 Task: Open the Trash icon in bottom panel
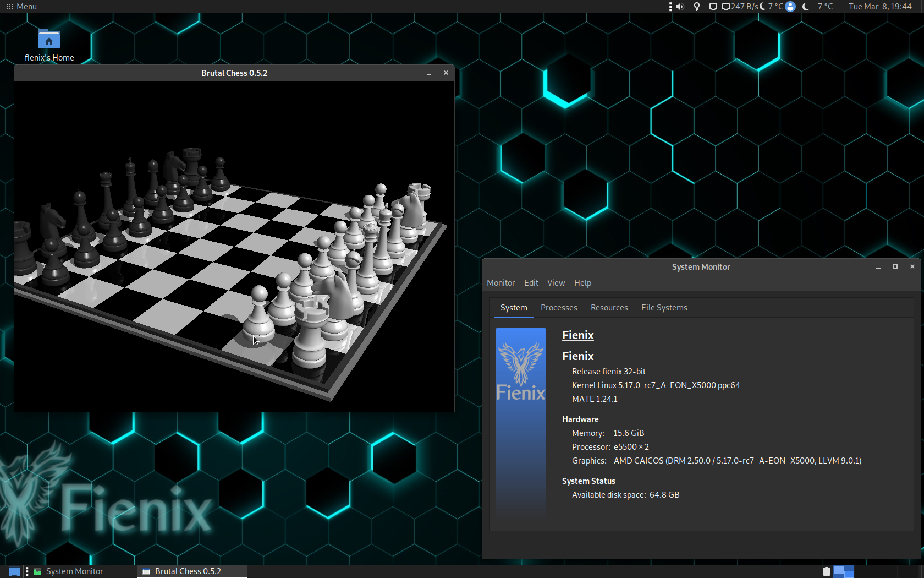pyautogui.click(x=826, y=571)
